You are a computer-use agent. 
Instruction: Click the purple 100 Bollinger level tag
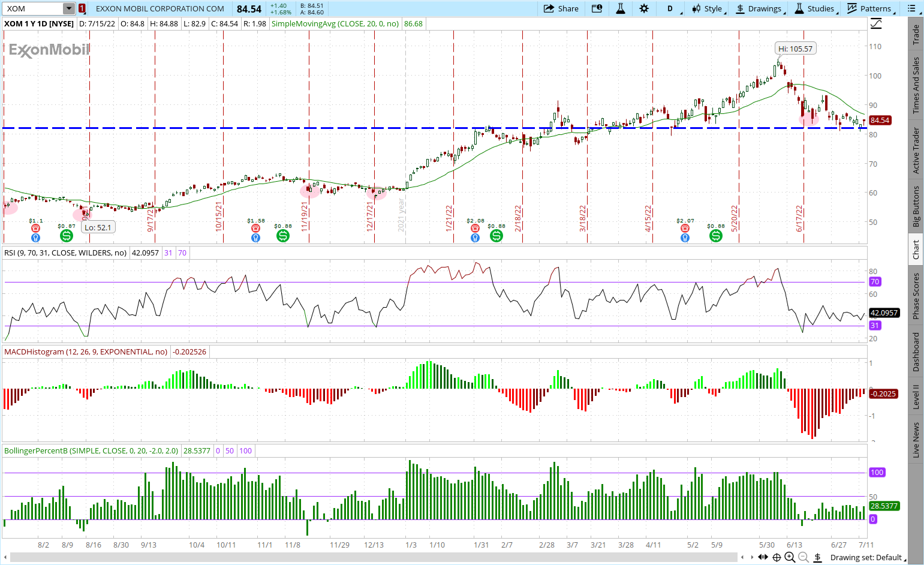[x=877, y=473]
